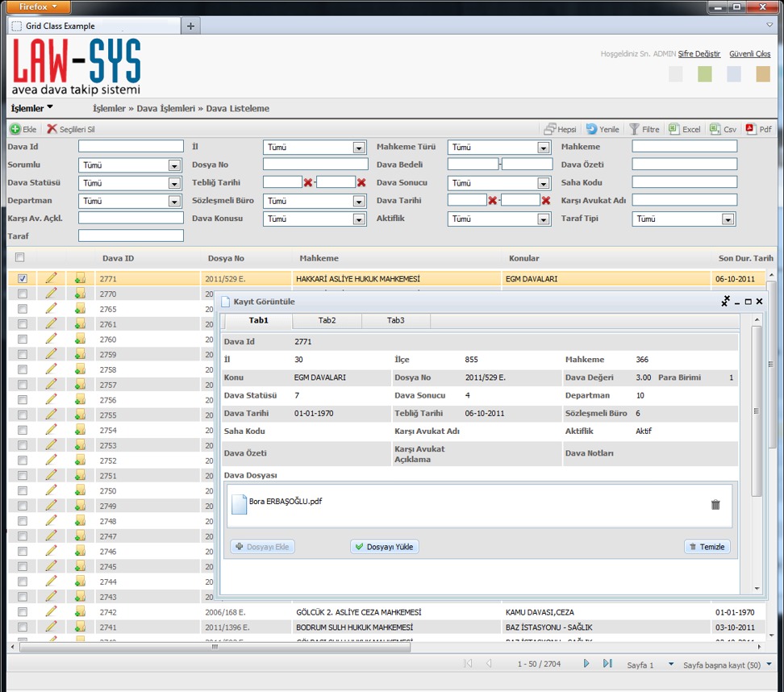Viewport: 784px width, 692px height.
Task: Click the Dosyayı Yükle button
Action: point(385,547)
